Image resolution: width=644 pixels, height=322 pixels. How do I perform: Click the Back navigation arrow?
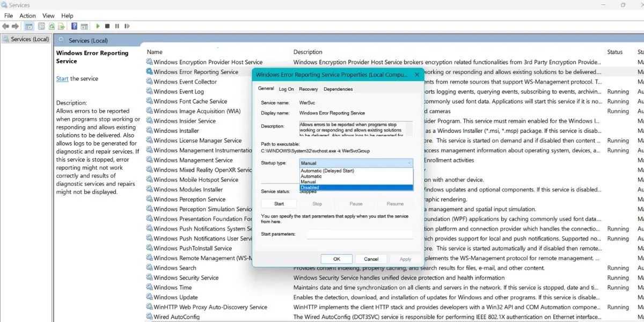(5, 26)
